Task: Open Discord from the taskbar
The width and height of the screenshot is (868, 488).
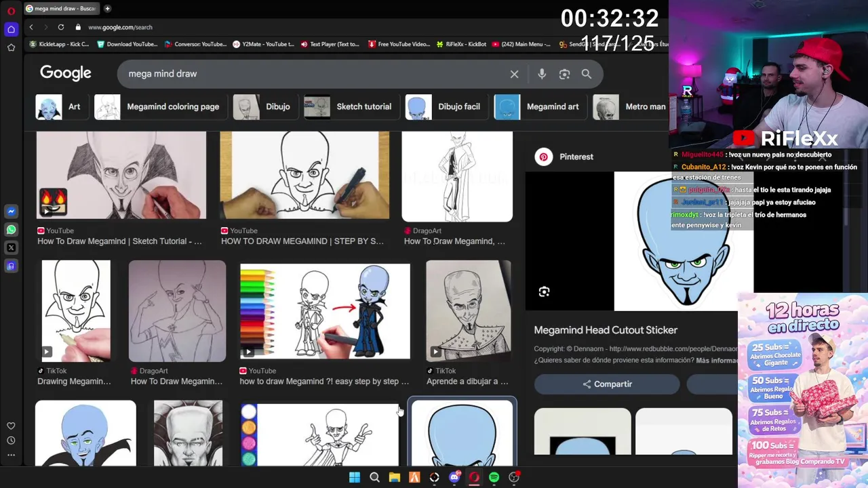Action: click(x=454, y=478)
